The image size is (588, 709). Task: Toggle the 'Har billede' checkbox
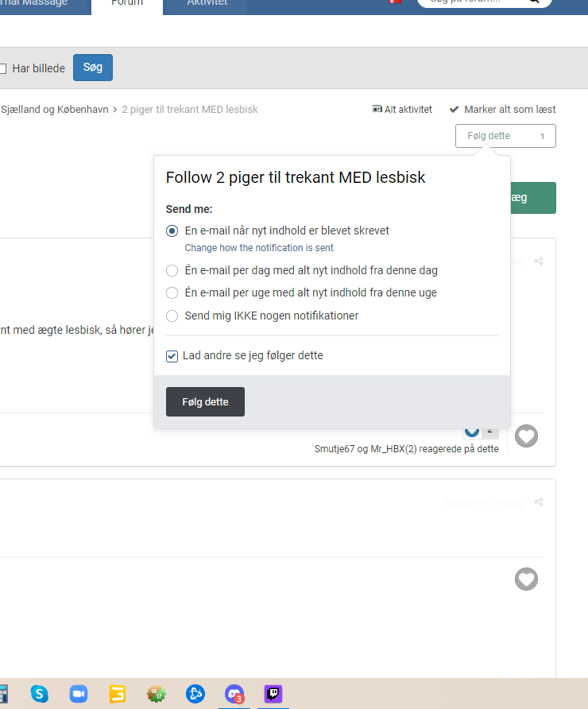pos(3,68)
